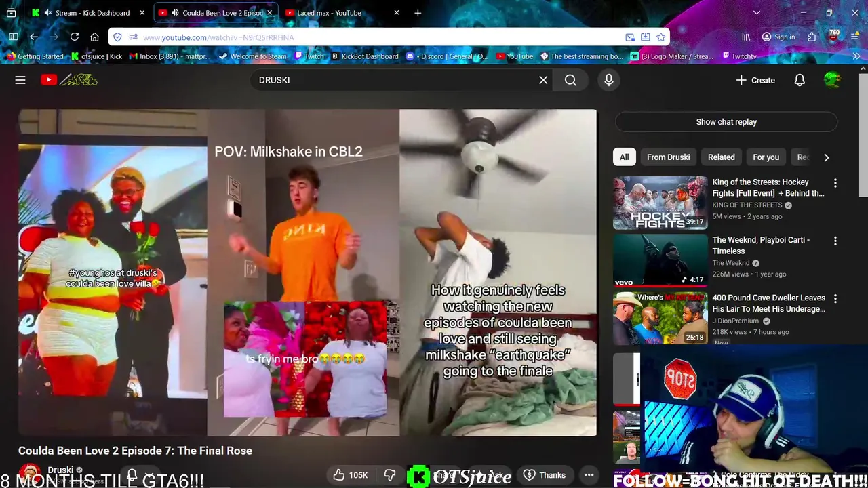View site tracking protection shield
Image resolution: width=868 pixels, height=488 pixels.
[118, 37]
